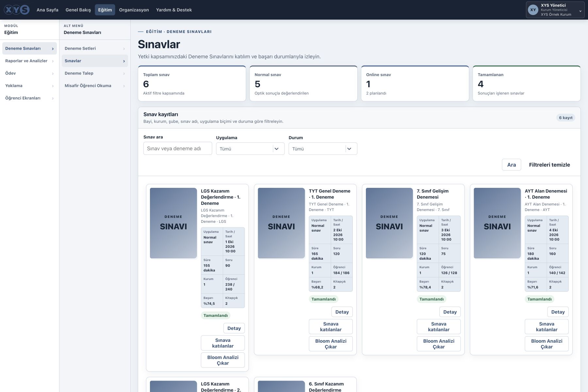Click the 7. Sınıf Gelişim Denemesi thumbnail
The image size is (588, 392).
(389, 223)
